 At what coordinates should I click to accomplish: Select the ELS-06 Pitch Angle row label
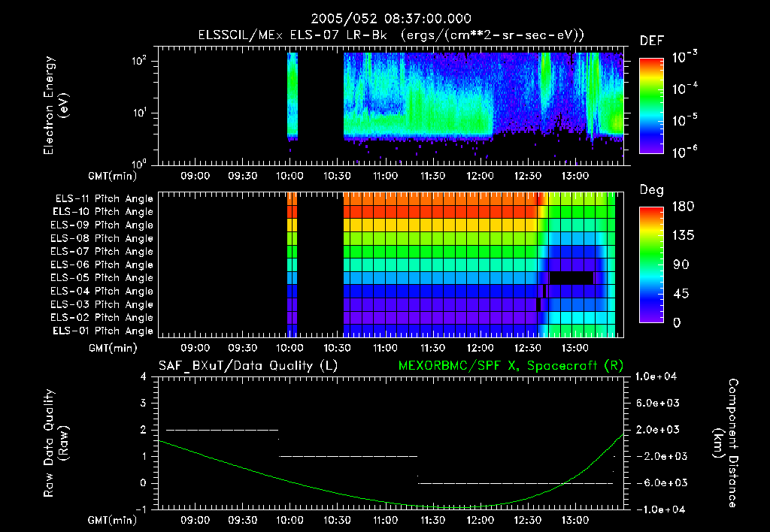click(102, 264)
